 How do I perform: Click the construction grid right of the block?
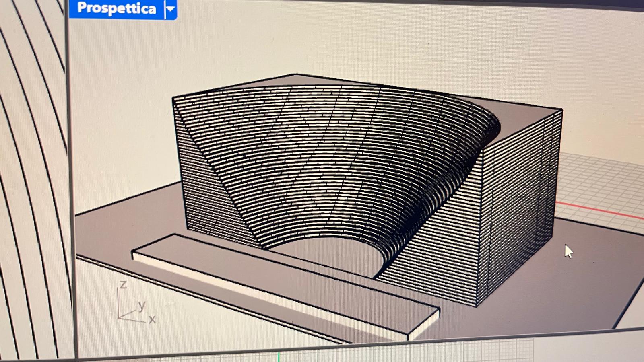[600, 177]
